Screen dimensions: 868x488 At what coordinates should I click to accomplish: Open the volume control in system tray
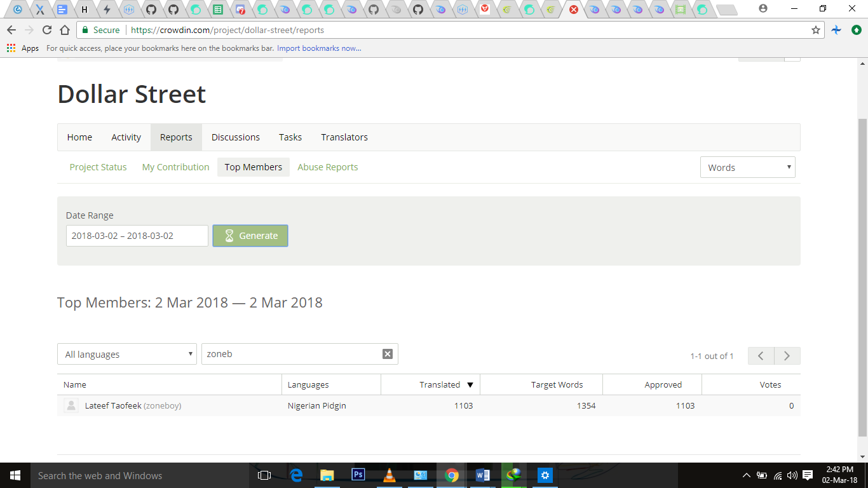pos(792,475)
